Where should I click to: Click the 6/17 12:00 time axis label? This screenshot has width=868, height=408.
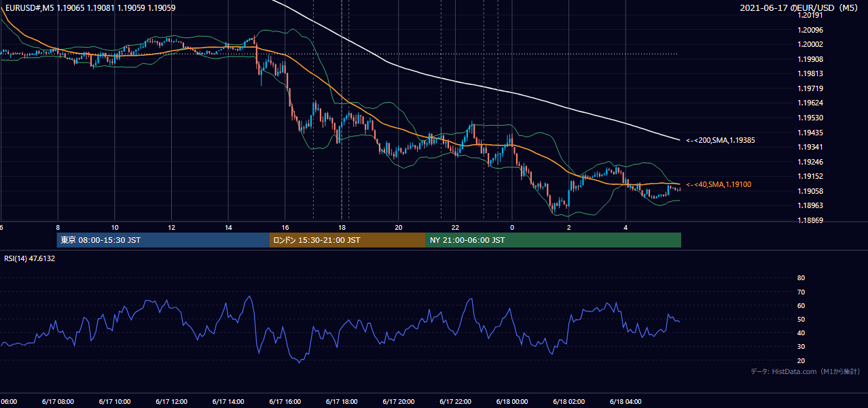[x=171, y=401]
